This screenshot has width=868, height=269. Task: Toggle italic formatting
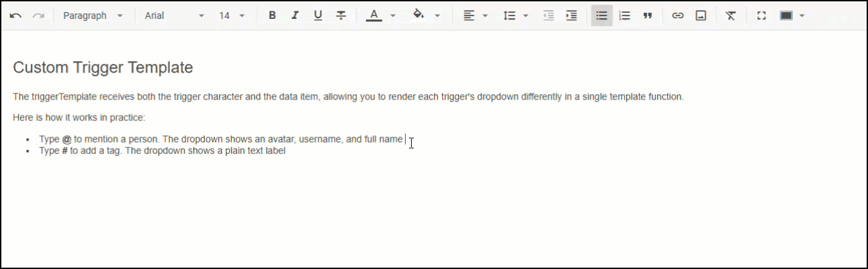click(295, 15)
